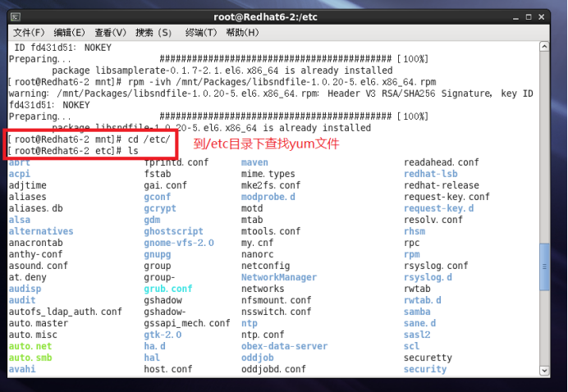Click the 'gdm' directory entry

[152, 220]
